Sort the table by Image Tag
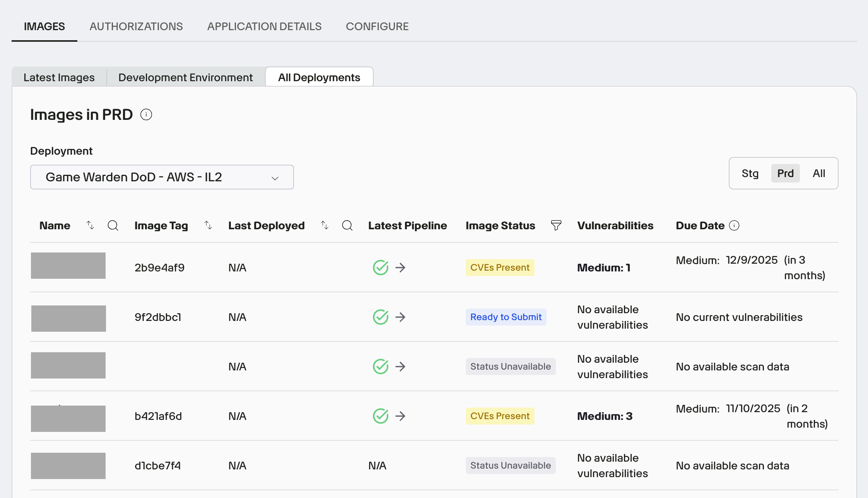The width and height of the screenshot is (868, 498). (208, 225)
